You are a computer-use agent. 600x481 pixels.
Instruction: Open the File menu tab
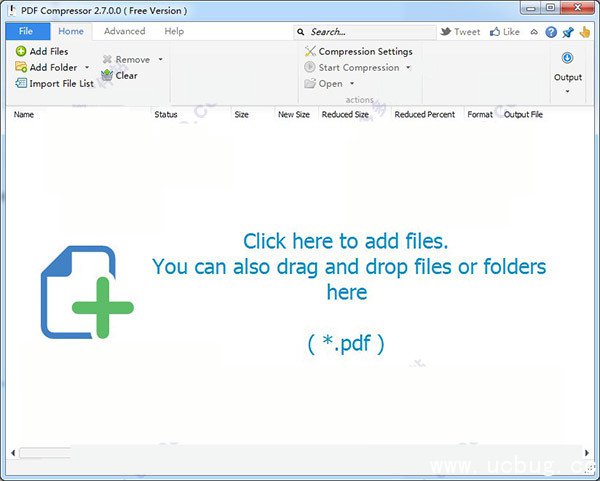point(26,32)
